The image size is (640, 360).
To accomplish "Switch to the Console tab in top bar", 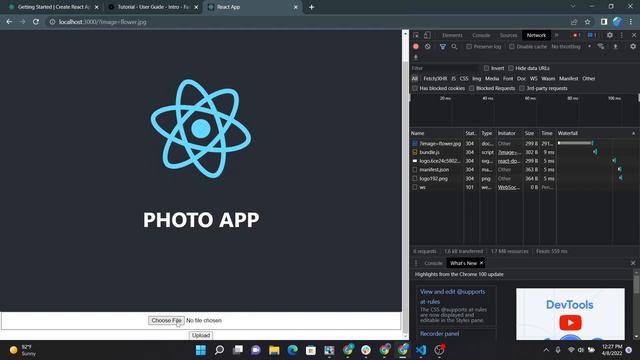I will pos(481,35).
